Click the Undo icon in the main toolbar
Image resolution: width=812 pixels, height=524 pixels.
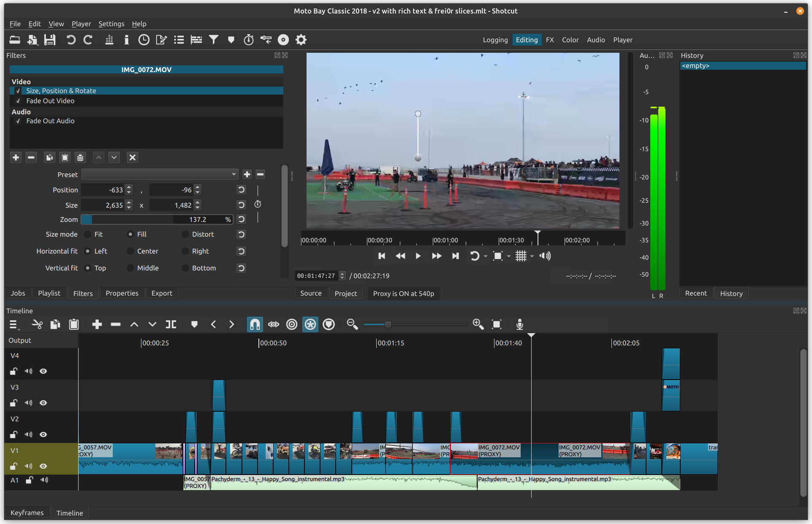coord(71,39)
